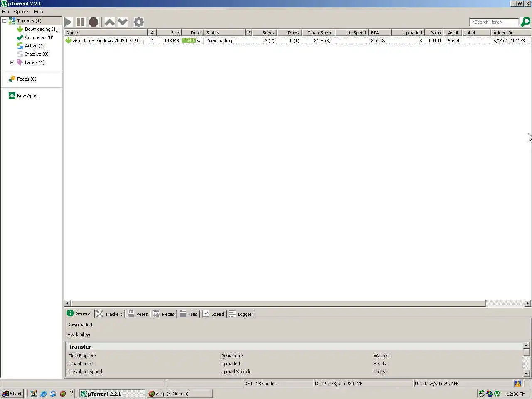Sort by the ETA column header
Viewport: 532px width, 399px height.
pos(379,32)
